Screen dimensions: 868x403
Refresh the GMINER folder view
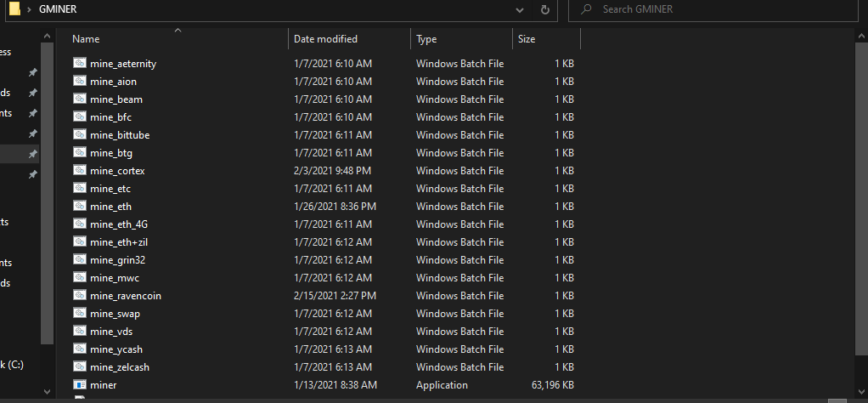544,9
